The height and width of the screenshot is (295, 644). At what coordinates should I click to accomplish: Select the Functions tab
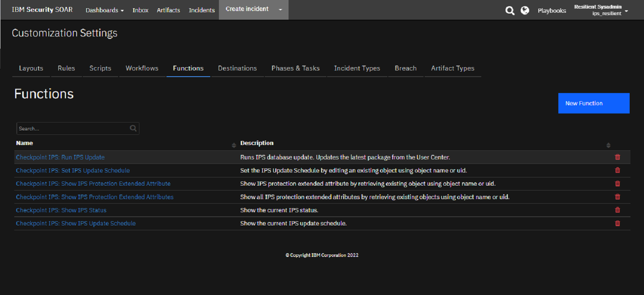tap(188, 68)
